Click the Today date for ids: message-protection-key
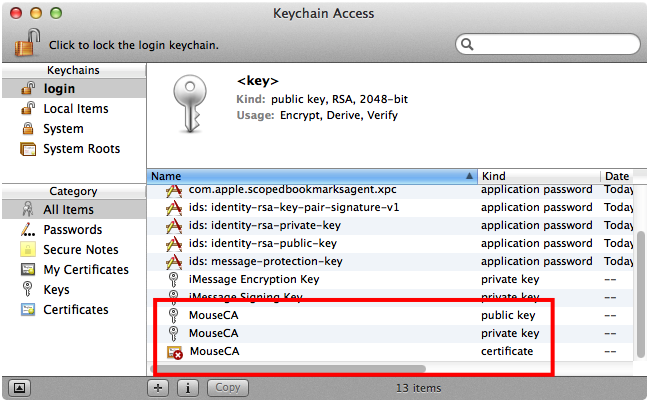Screen dimensions: 649x402 tap(618, 262)
